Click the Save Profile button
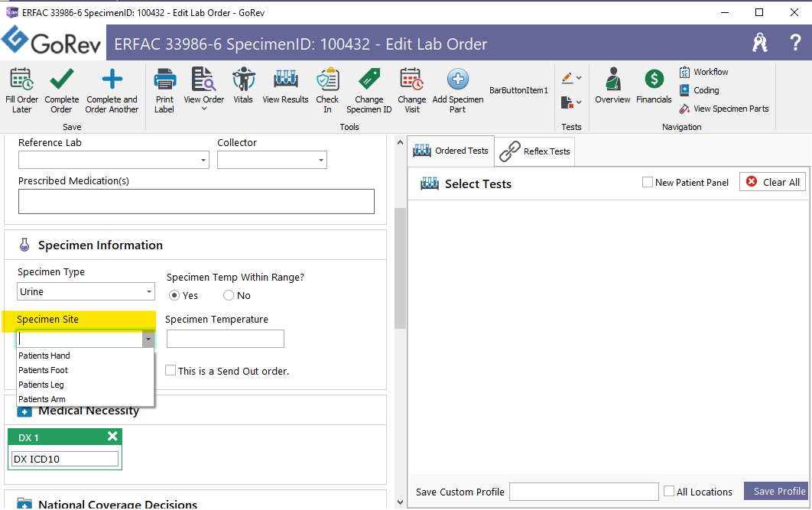The width and height of the screenshot is (812, 510). 778,492
